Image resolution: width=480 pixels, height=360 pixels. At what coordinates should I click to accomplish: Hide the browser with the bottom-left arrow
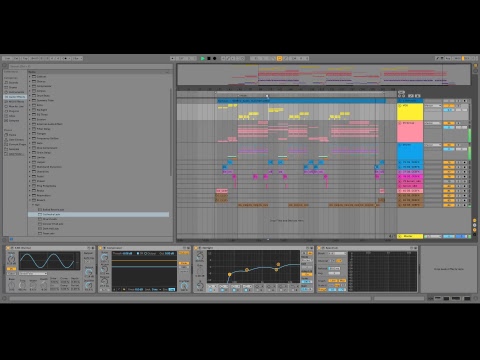pyautogui.click(x=5, y=239)
